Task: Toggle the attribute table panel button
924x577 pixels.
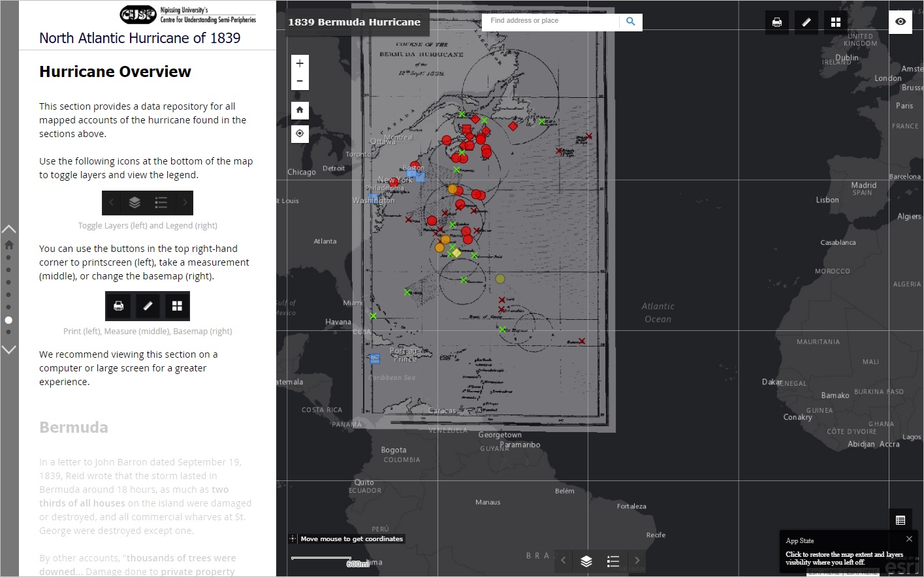Action: [x=900, y=520]
